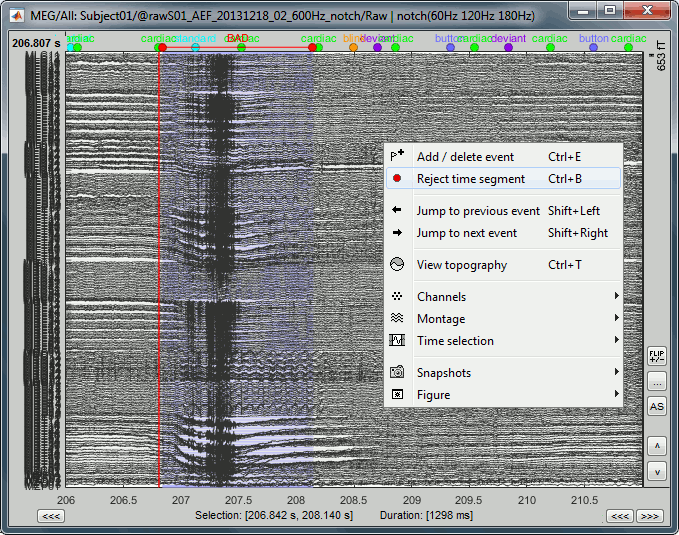Choose Jump to next event

click(x=467, y=233)
